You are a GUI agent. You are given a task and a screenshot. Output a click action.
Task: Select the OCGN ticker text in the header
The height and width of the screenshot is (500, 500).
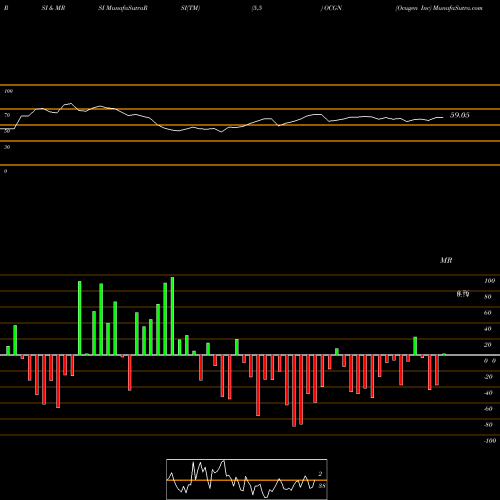click(333, 8)
